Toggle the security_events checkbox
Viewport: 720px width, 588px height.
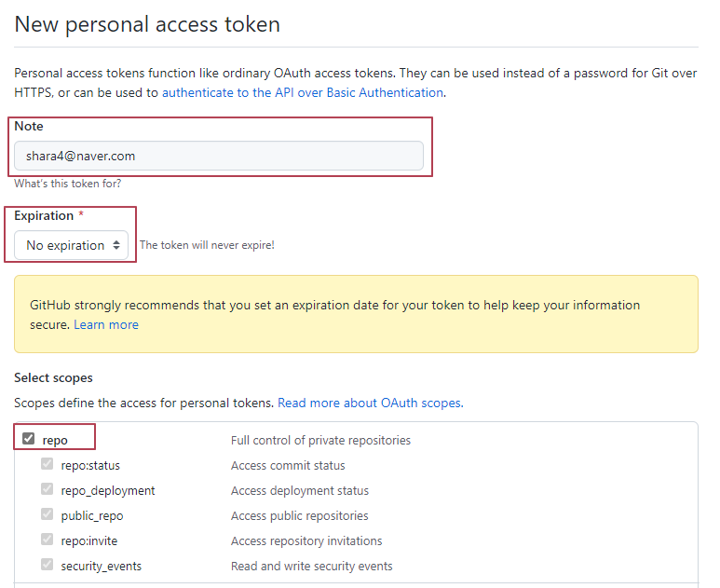pos(47,565)
